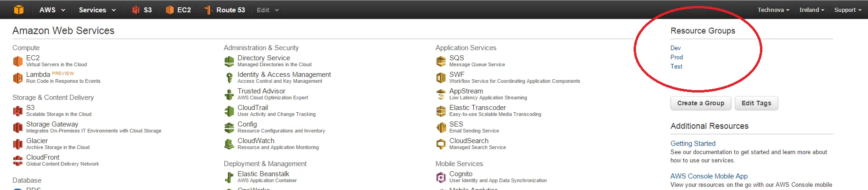Open the Cognito link
Viewport: 868px width, 190px height.
(x=461, y=173)
